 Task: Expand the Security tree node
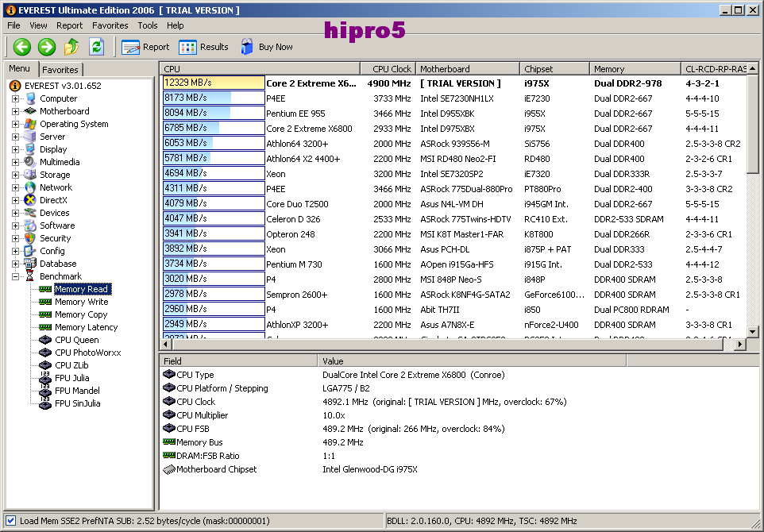(16, 237)
